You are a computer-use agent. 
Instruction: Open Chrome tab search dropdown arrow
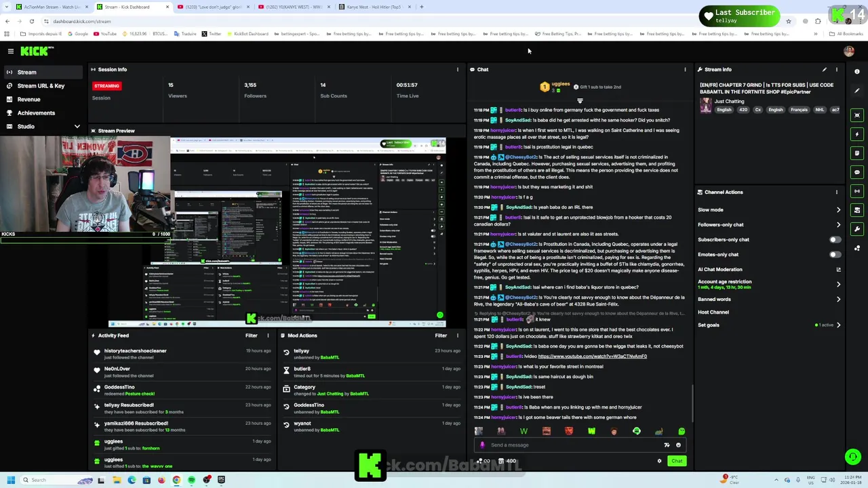7,7
